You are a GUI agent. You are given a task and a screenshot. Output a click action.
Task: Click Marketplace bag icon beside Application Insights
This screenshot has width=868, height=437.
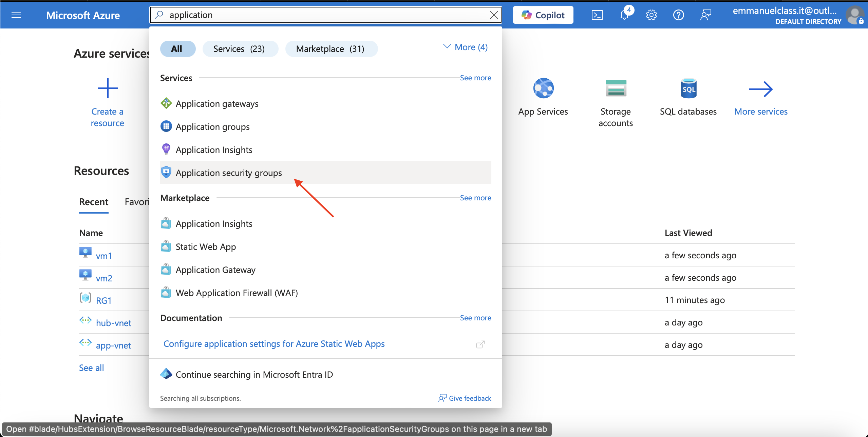166,223
